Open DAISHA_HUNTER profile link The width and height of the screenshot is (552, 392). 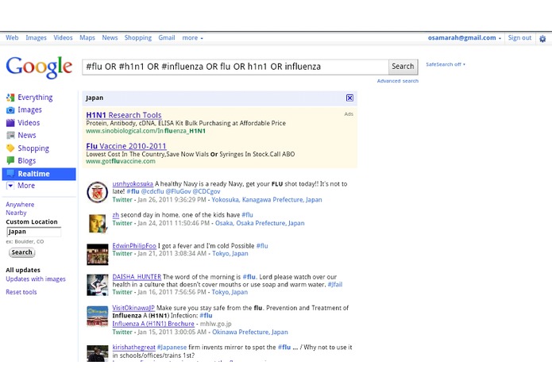pyautogui.click(x=137, y=277)
